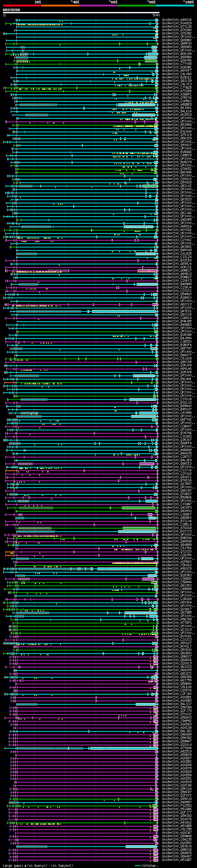Screen dimensions: 197x868
Task: Select the UniRef100_A9VVF7 label
Action: (x=177, y=71)
